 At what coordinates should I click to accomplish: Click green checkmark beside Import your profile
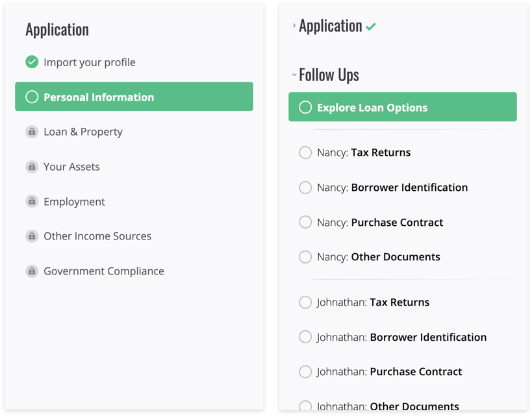coord(32,62)
